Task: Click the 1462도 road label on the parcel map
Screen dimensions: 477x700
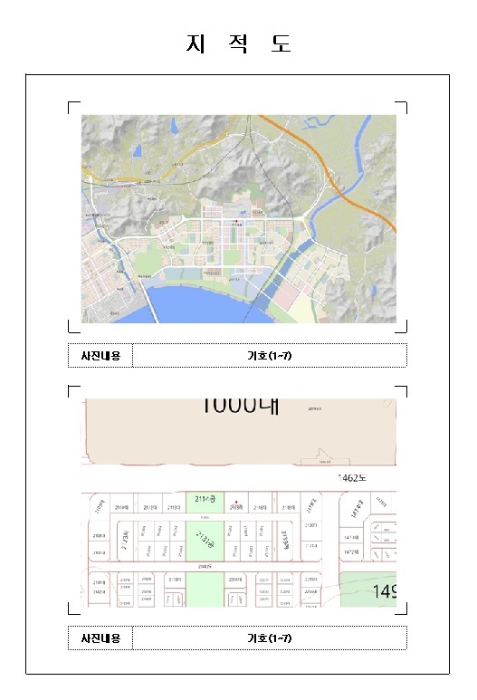Action: [351, 478]
